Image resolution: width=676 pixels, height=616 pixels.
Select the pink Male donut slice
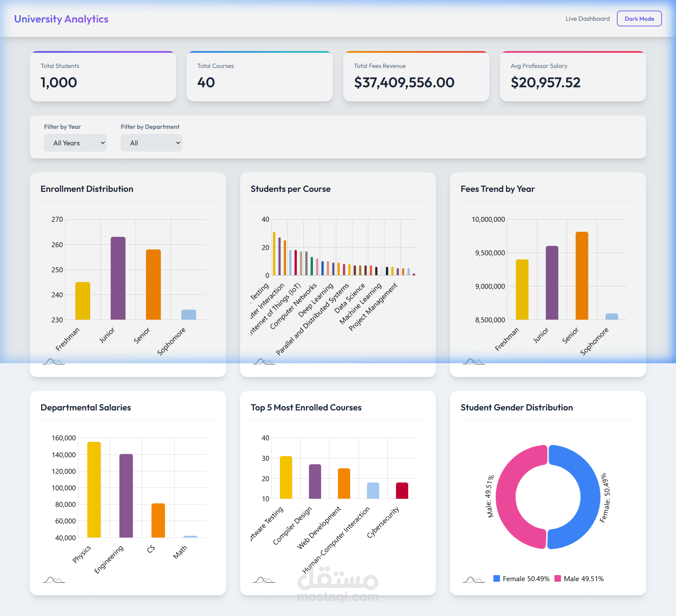[506, 497]
